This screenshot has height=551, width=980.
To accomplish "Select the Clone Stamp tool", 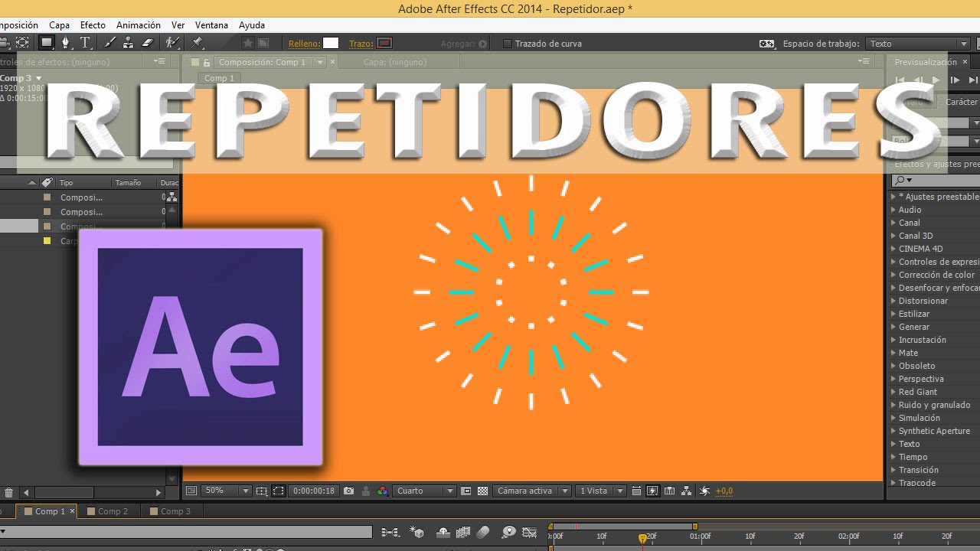I will pos(129,43).
